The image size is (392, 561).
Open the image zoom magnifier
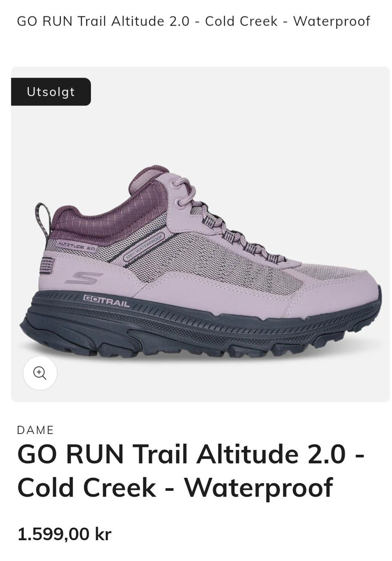coord(40,373)
